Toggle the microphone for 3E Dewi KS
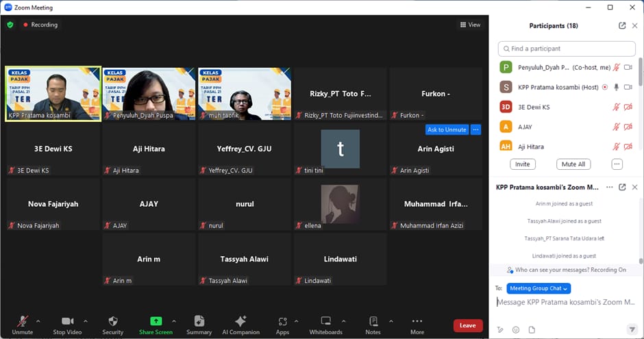Screen dimensions: 644x339 (x=617, y=107)
